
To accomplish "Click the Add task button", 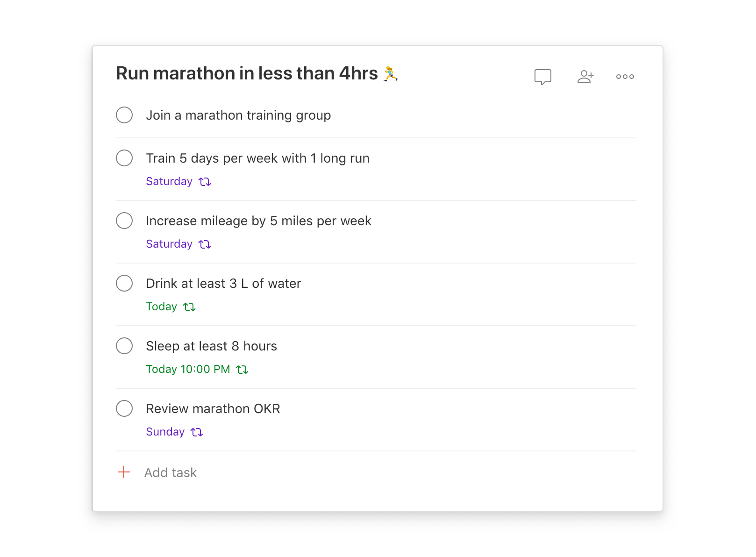I will coord(170,472).
